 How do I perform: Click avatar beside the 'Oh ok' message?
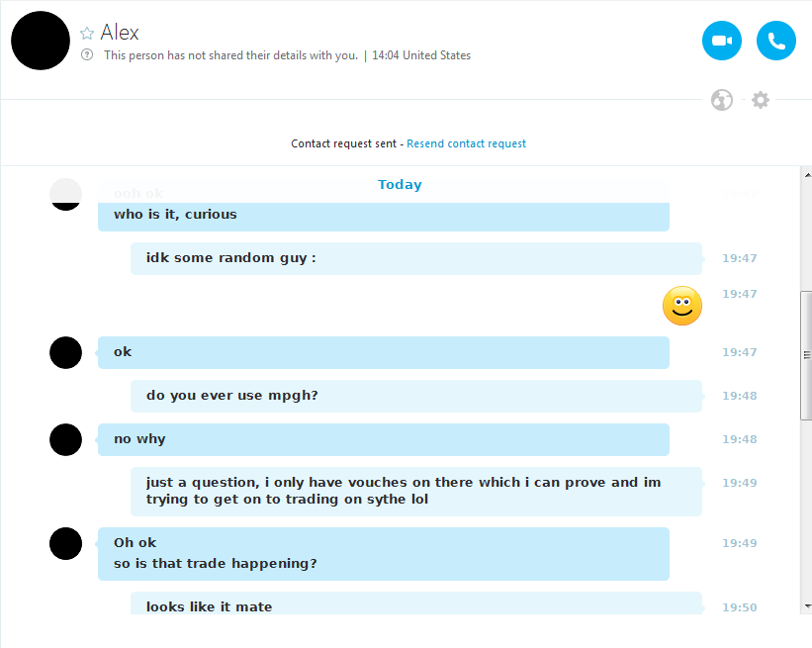[x=65, y=543]
